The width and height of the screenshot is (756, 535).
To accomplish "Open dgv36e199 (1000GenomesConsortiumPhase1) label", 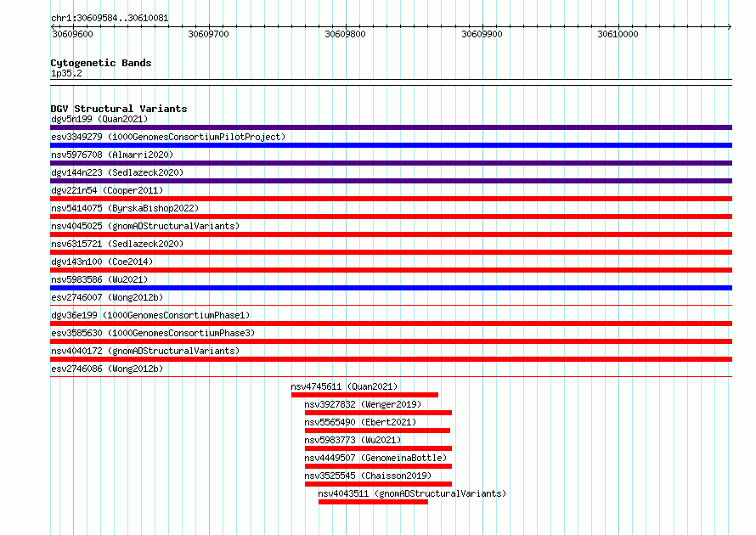I will (150, 315).
